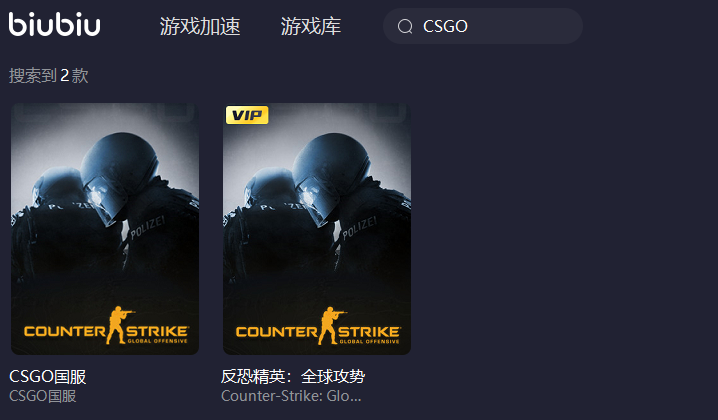
Task: Focus the search field containing CSGO
Action: 483,26
